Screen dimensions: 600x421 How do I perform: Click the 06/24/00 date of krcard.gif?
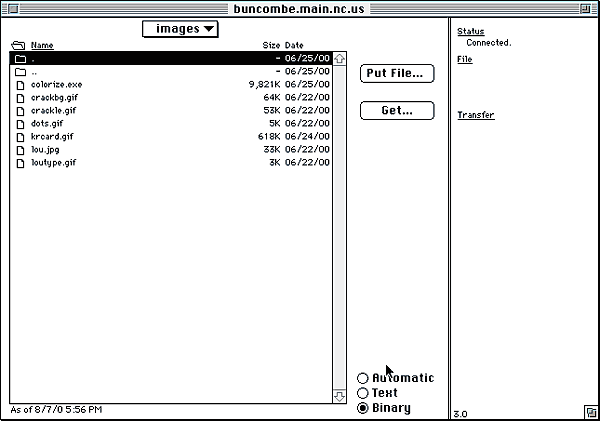click(307, 137)
